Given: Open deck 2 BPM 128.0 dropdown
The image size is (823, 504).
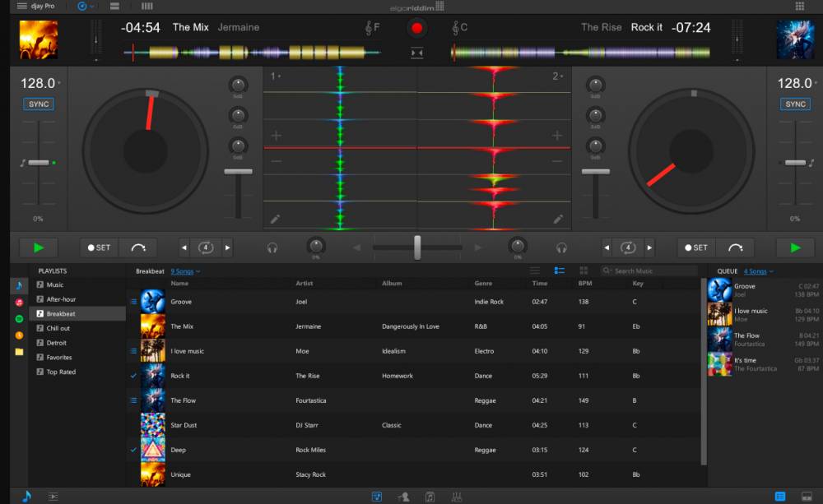Looking at the screenshot, I should tap(797, 83).
